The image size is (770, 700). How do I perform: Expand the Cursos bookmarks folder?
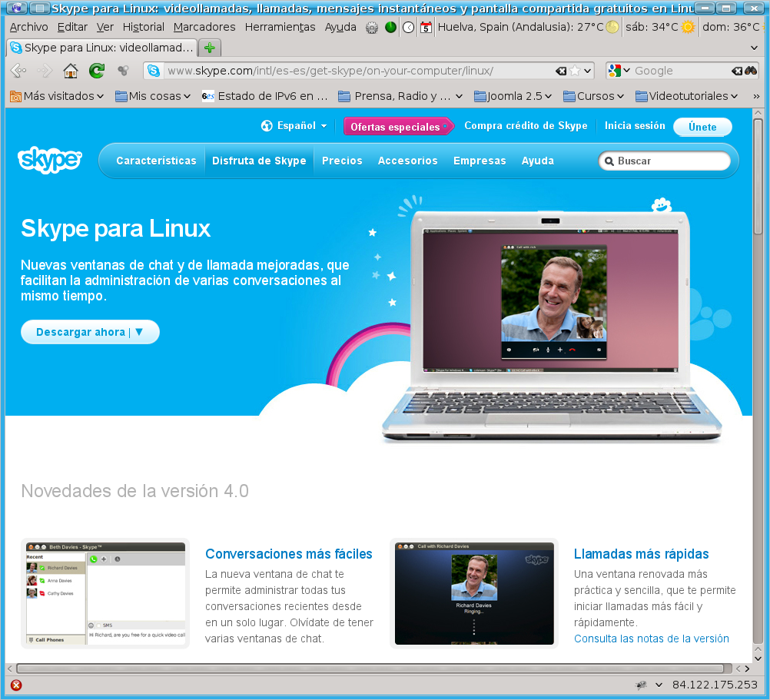click(594, 96)
